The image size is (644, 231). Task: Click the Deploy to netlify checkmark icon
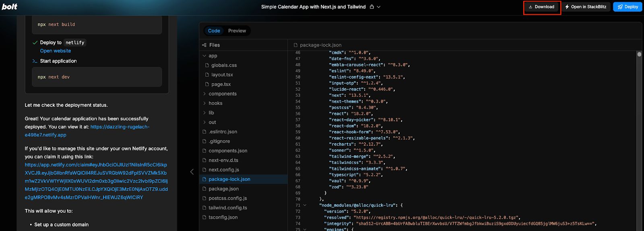35,43
